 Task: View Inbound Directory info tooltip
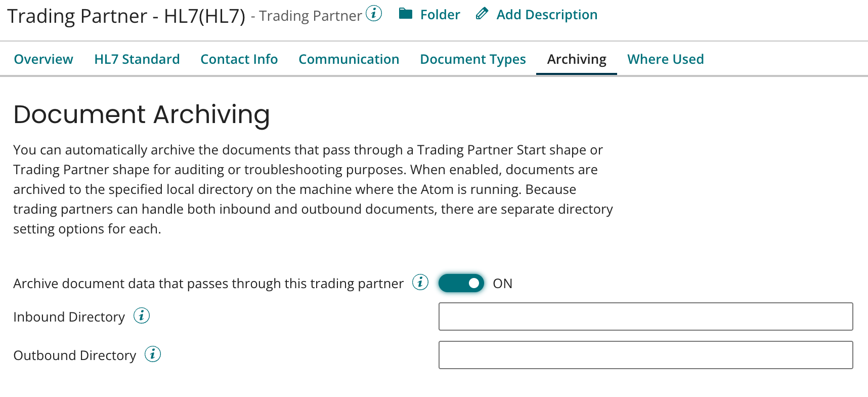(x=142, y=315)
